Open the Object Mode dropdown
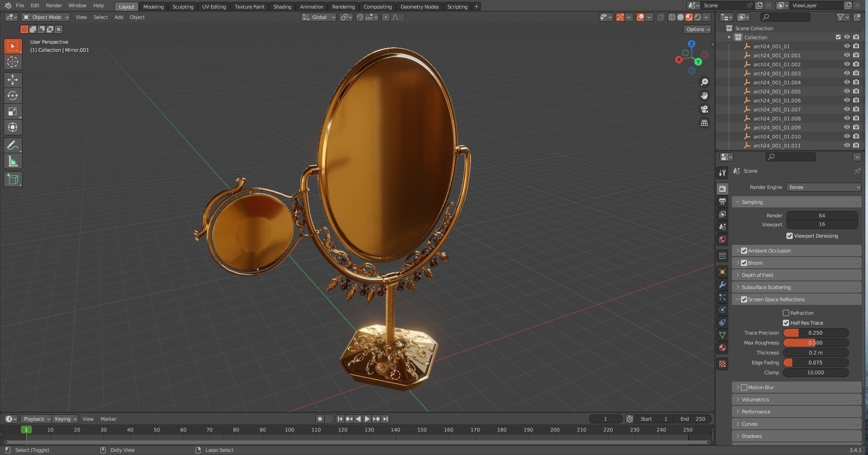 46,17
